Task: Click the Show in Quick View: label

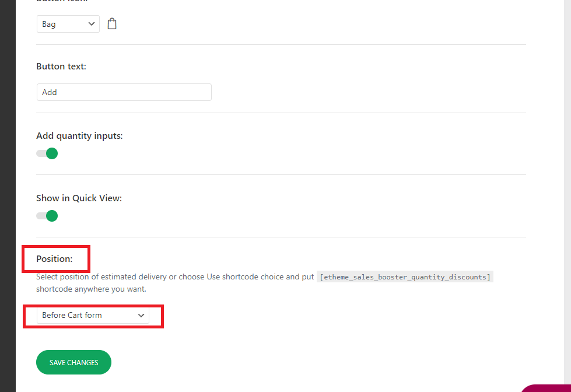Action: click(79, 198)
